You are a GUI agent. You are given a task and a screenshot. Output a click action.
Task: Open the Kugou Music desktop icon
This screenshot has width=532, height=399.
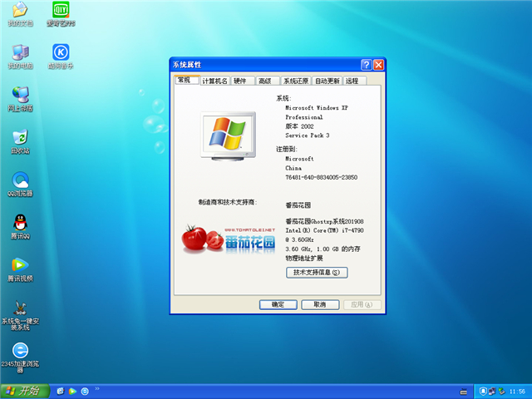61,57
